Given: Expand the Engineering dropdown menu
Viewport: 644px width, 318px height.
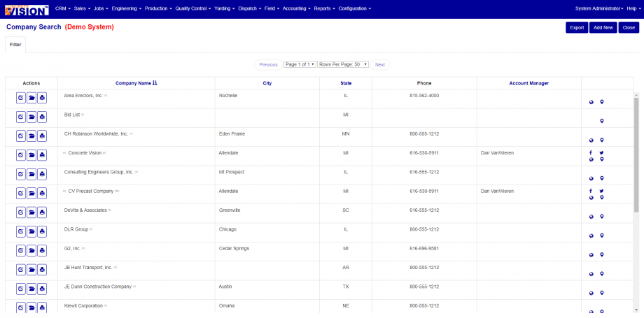Looking at the screenshot, I should 127,8.
